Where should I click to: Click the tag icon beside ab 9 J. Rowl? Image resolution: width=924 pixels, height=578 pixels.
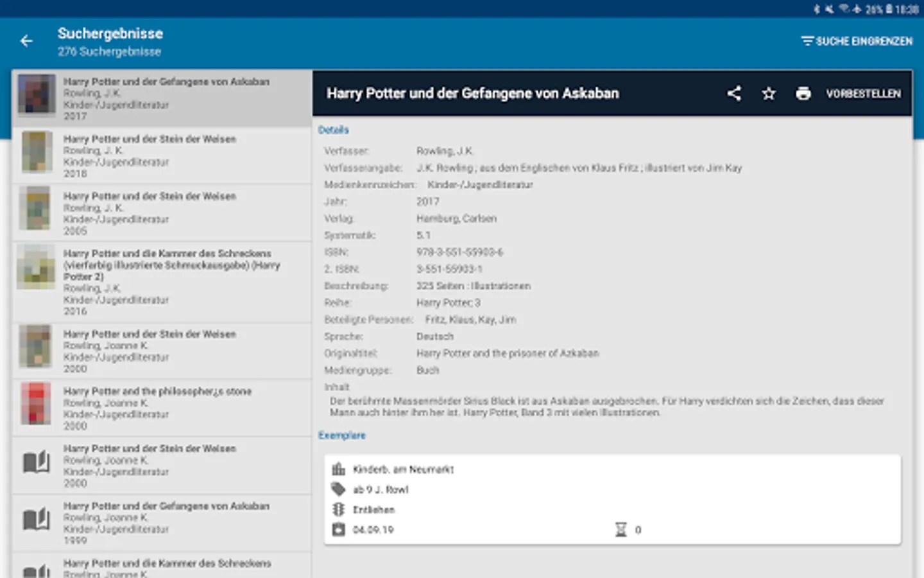click(338, 489)
